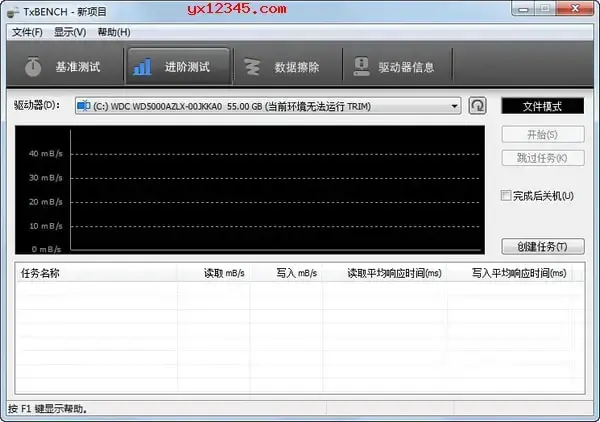
Task: Switch to the 基准测试 tab
Action: pyautogui.click(x=65, y=67)
